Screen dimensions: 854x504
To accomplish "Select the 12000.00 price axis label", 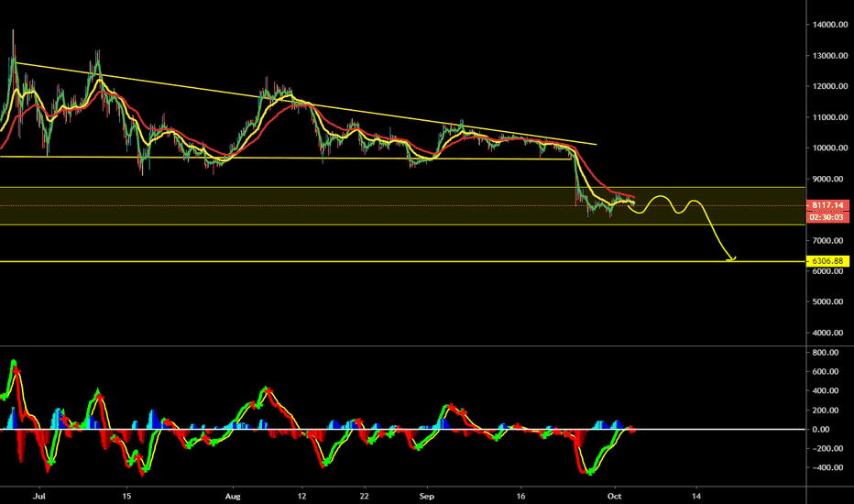I will [x=830, y=86].
